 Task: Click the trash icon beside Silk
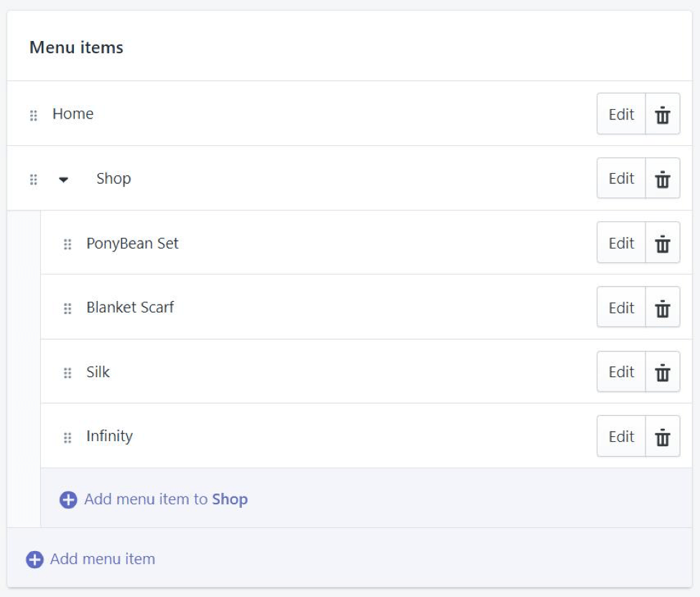[663, 372]
